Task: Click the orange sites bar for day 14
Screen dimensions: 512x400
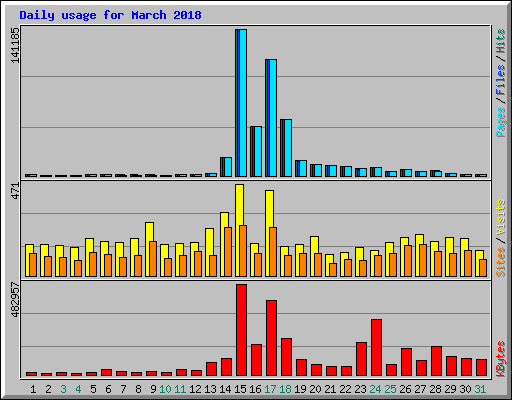Action: [x=228, y=252]
